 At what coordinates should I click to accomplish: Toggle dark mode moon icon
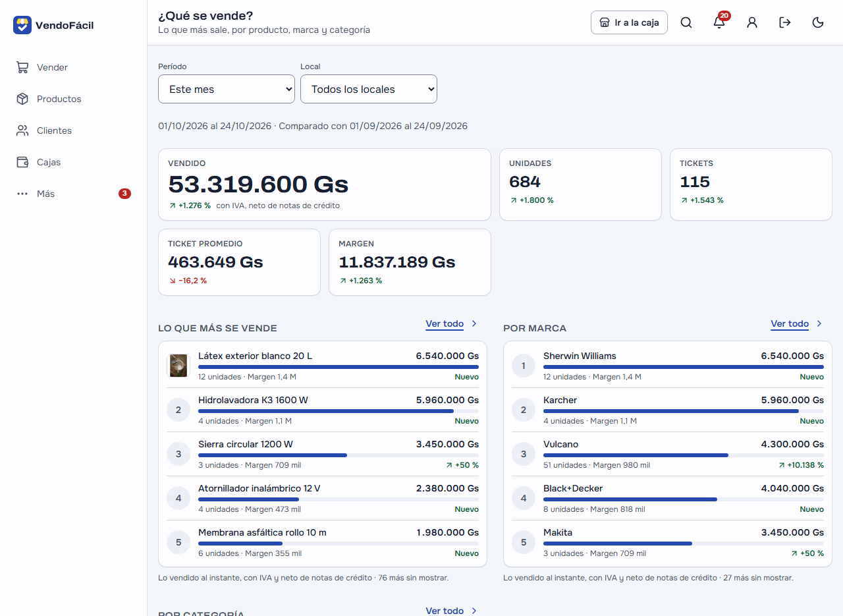818,22
